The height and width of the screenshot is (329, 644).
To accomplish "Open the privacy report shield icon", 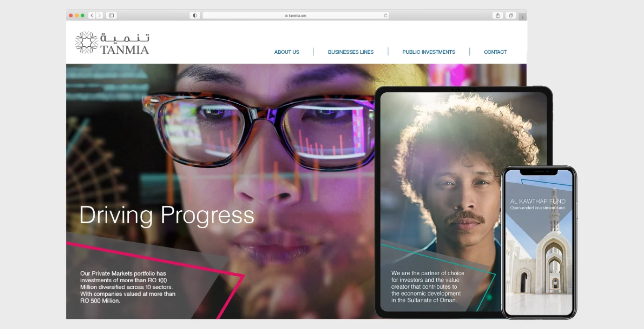I will [x=195, y=15].
